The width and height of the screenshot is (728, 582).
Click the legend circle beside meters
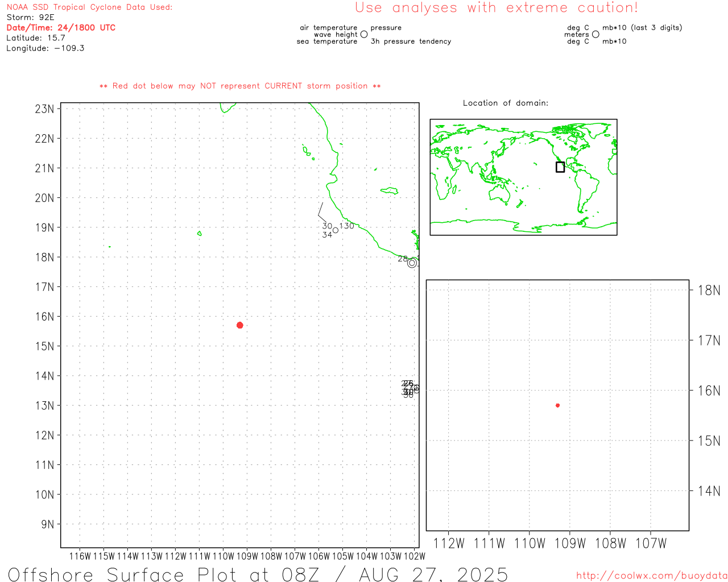[x=595, y=34]
